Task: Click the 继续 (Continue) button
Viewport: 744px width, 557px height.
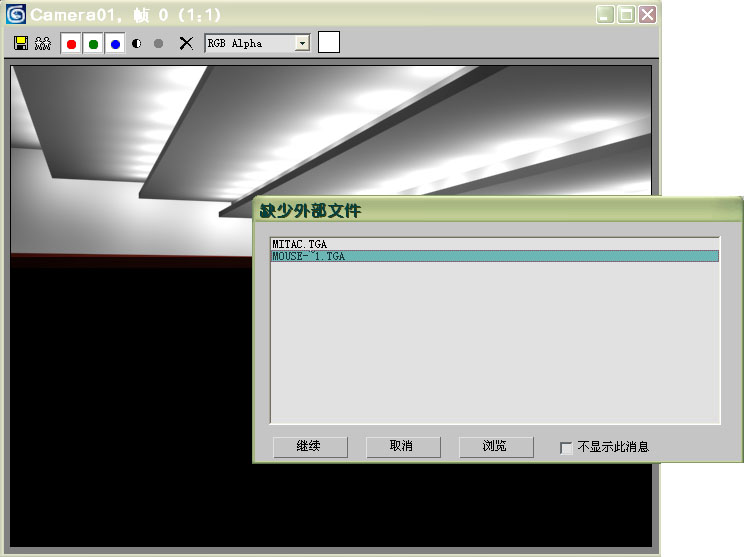Action: coord(310,447)
